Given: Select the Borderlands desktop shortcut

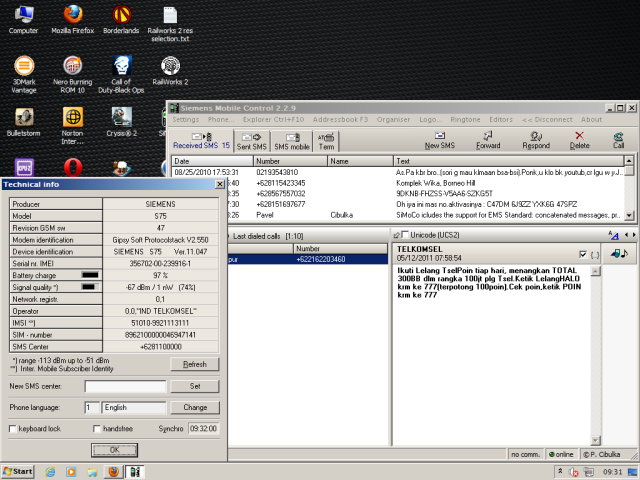Looking at the screenshot, I should coord(121,20).
